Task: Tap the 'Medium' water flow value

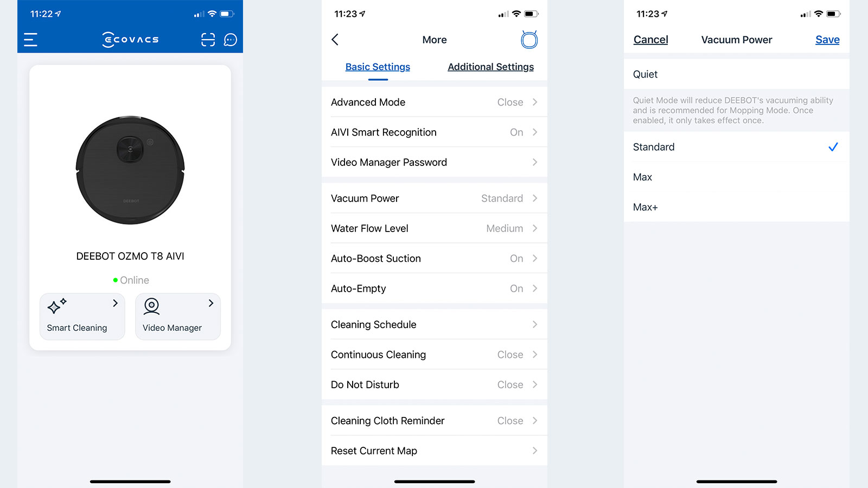Action: [x=505, y=228]
